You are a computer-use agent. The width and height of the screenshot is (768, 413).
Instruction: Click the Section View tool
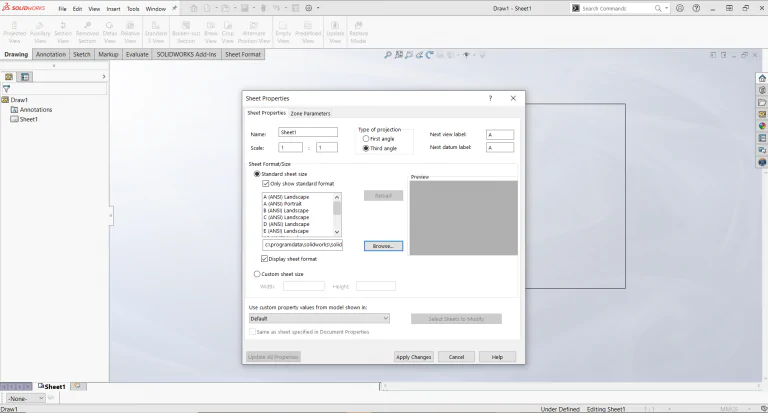63,32
